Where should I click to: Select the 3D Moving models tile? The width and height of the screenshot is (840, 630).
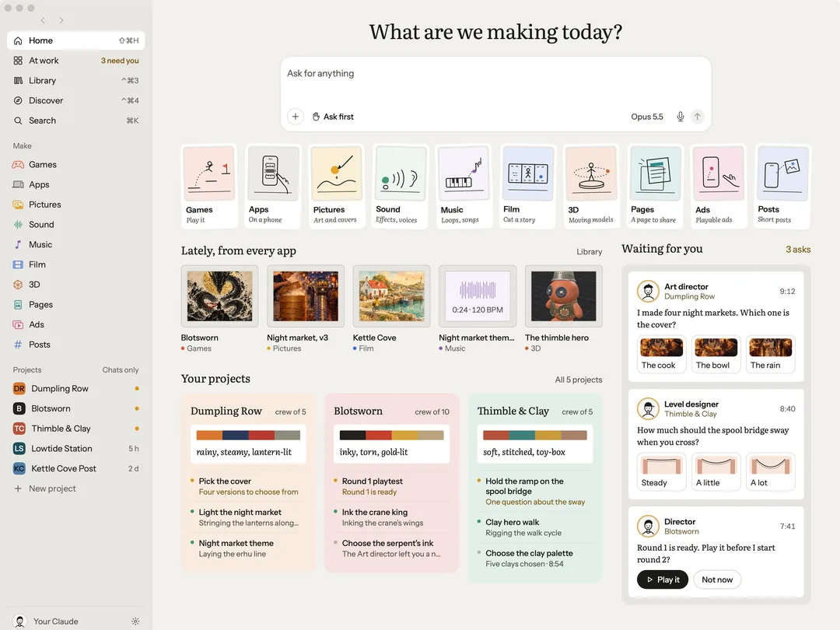(591, 186)
